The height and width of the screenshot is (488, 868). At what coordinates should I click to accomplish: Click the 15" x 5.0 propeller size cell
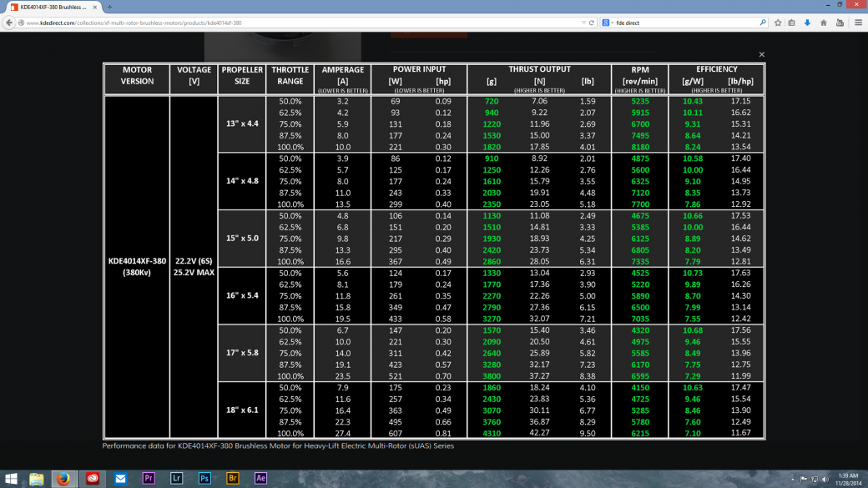(x=242, y=239)
